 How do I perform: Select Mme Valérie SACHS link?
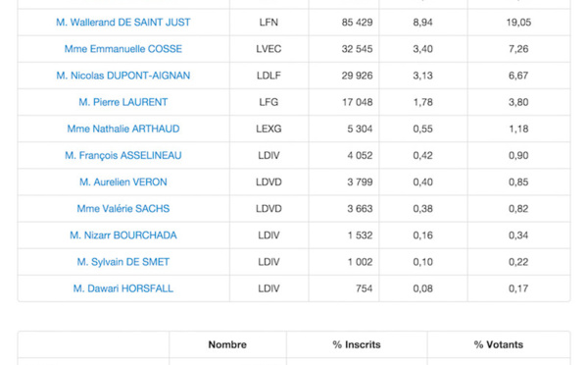pos(123,209)
